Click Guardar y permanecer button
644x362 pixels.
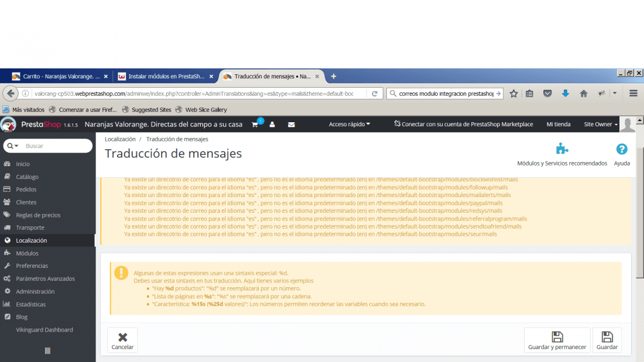tap(557, 340)
